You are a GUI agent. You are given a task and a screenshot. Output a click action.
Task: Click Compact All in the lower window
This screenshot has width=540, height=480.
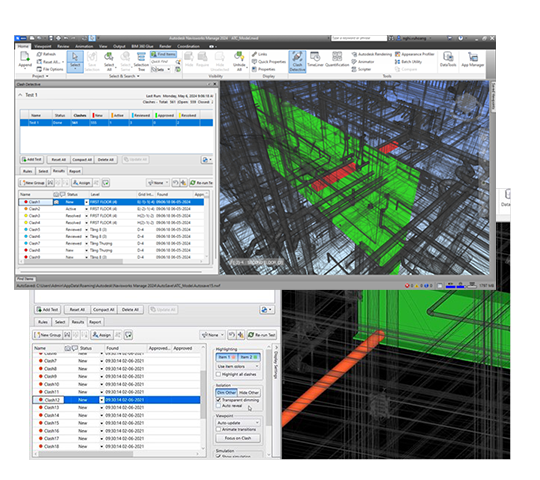(x=104, y=310)
